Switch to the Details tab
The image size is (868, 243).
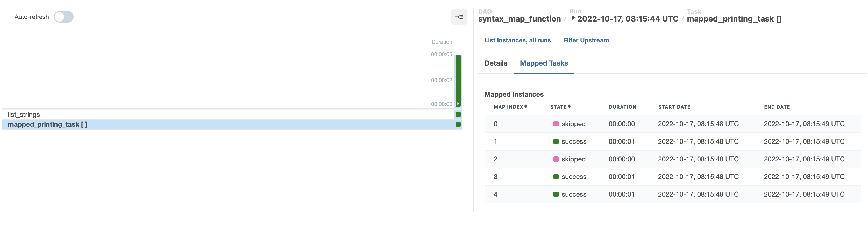tap(495, 63)
